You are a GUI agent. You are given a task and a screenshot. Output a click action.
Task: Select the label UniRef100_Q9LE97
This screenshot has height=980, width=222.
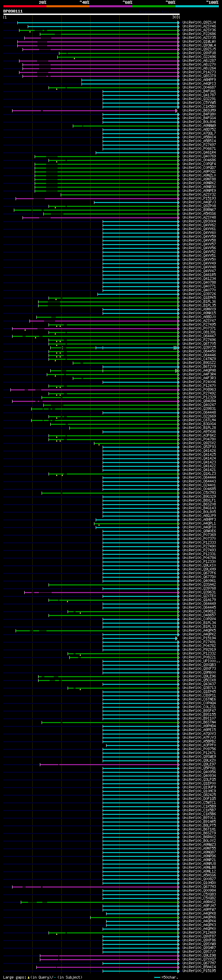pos(199,764)
